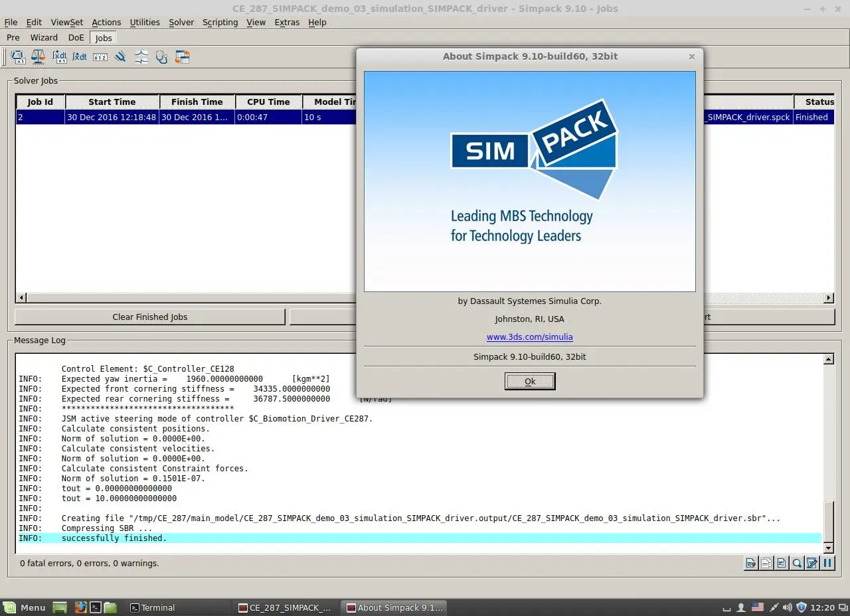Click the 'Compressing SBR ...' log line

click(x=107, y=528)
